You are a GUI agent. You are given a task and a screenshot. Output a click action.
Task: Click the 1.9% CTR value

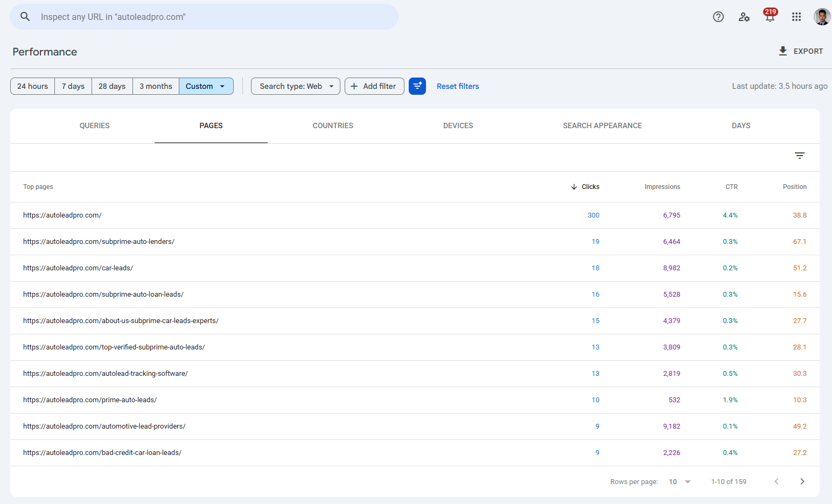point(730,400)
